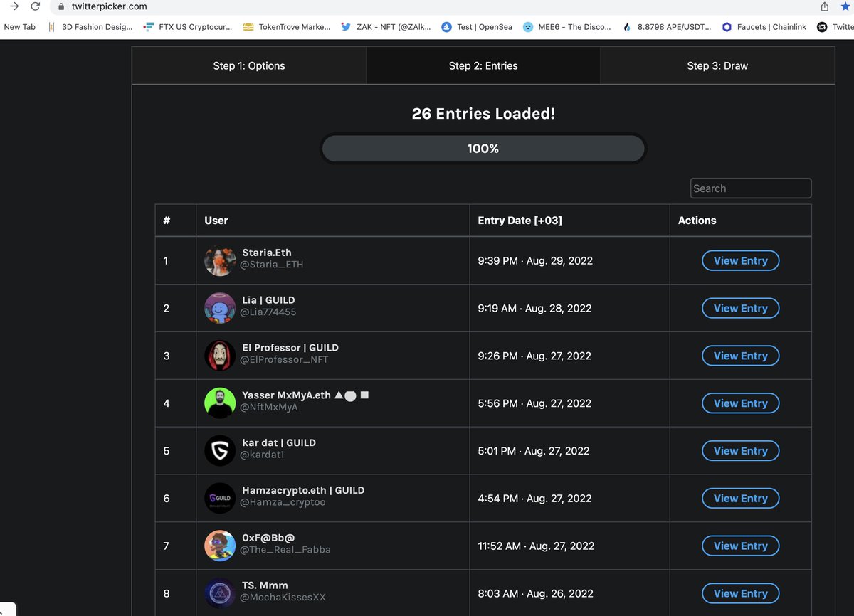View entry for Staria.Eth
The image size is (854, 616).
(740, 261)
